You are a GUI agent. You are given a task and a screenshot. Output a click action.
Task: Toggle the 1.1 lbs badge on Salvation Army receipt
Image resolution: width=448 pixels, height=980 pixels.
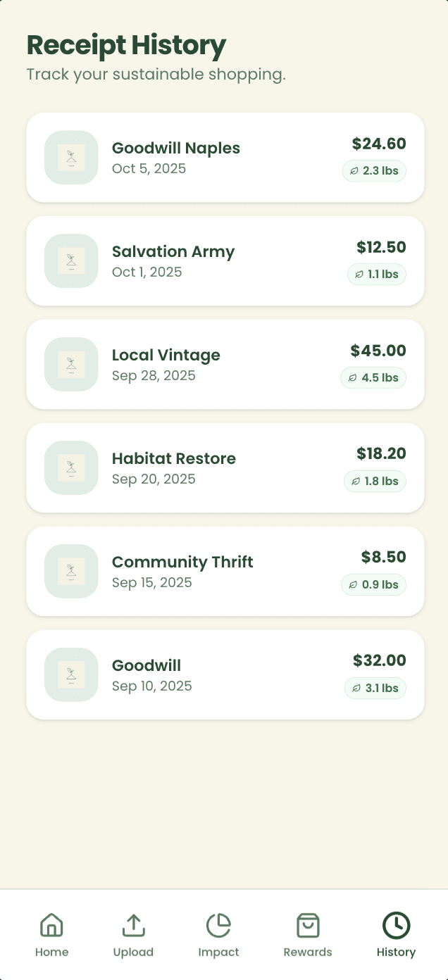click(x=377, y=275)
